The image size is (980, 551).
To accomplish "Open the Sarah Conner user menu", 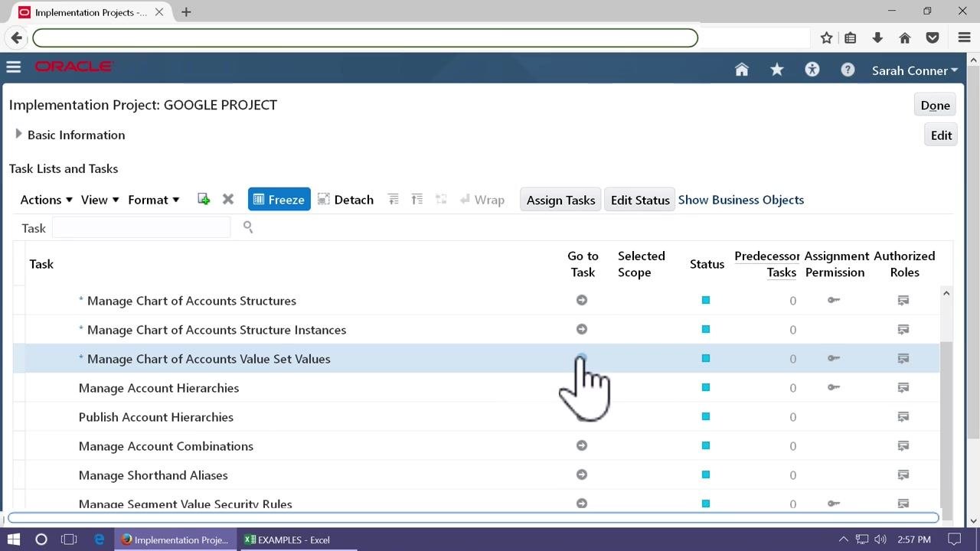I will tap(914, 70).
